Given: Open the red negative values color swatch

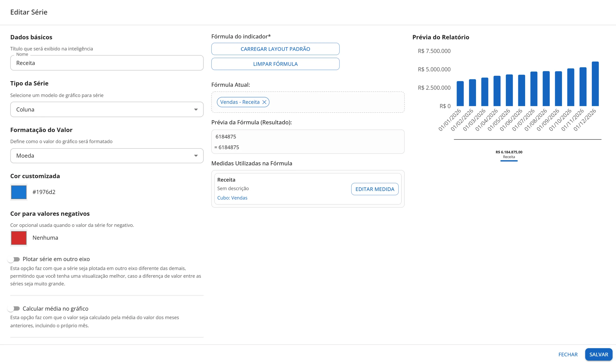Looking at the screenshot, I should pyautogui.click(x=19, y=238).
